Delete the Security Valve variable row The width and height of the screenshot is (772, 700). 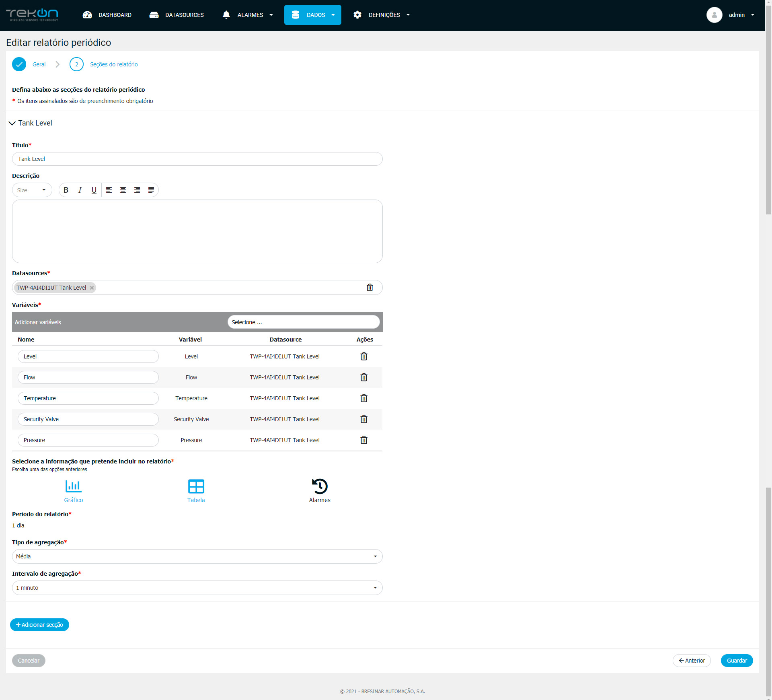pos(364,419)
